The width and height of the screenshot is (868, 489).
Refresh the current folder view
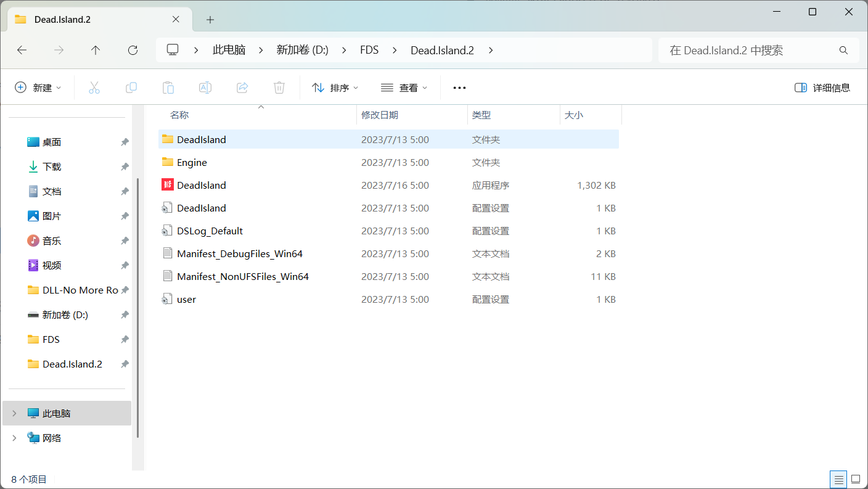(133, 51)
